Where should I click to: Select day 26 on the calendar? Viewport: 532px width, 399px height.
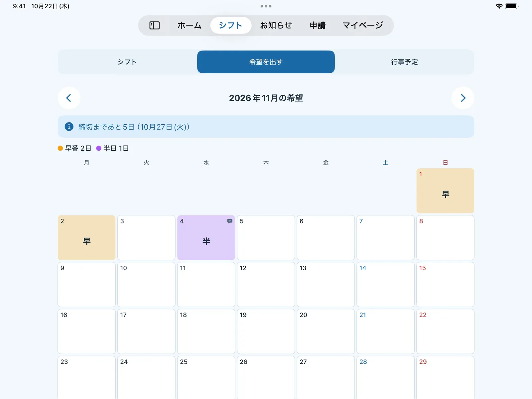(x=266, y=378)
